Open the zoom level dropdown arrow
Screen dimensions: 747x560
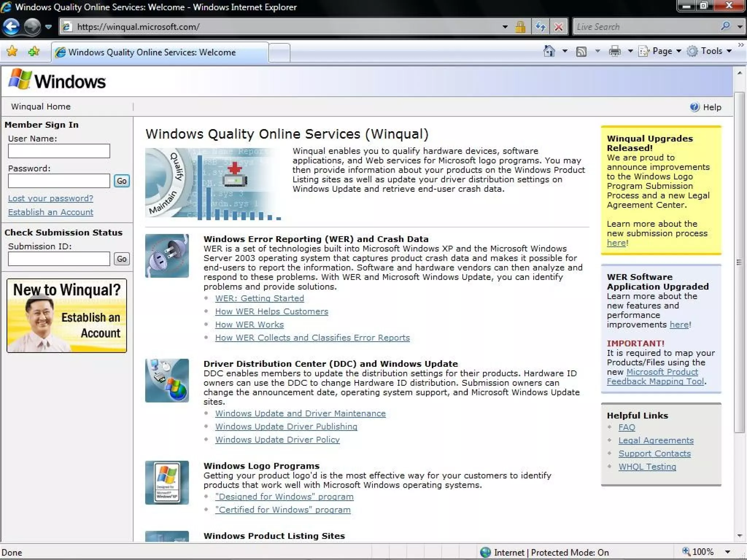coord(727,552)
